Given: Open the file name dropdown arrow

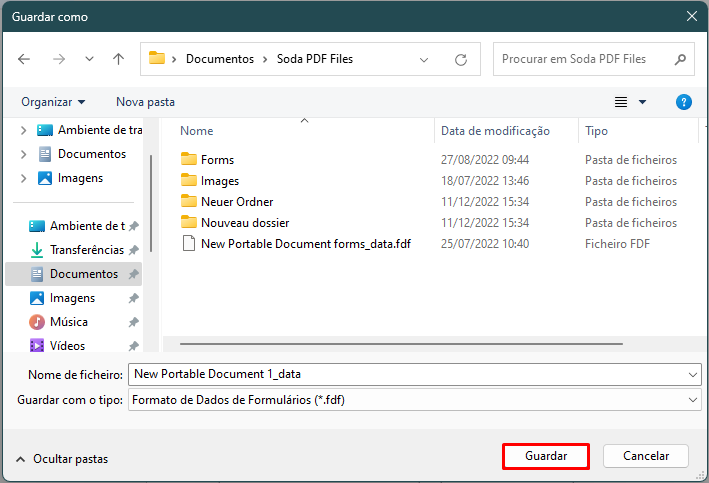Looking at the screenshot, I should click(692, 375).
